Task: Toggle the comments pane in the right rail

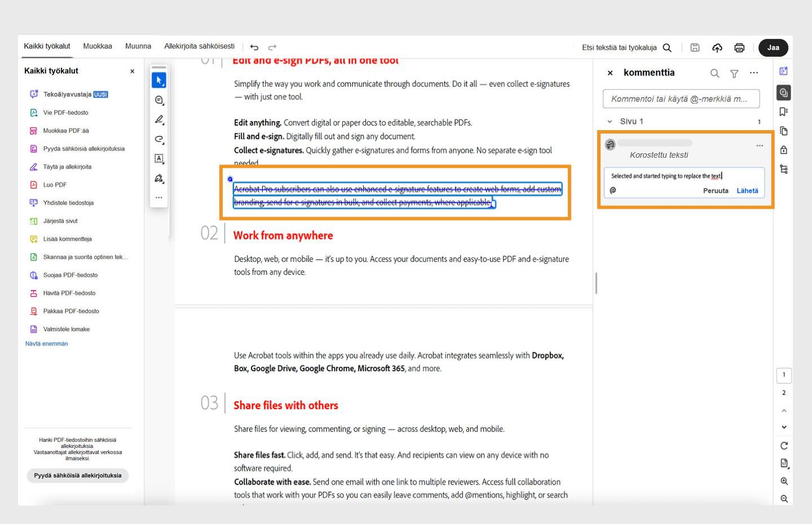Action: 784,92
